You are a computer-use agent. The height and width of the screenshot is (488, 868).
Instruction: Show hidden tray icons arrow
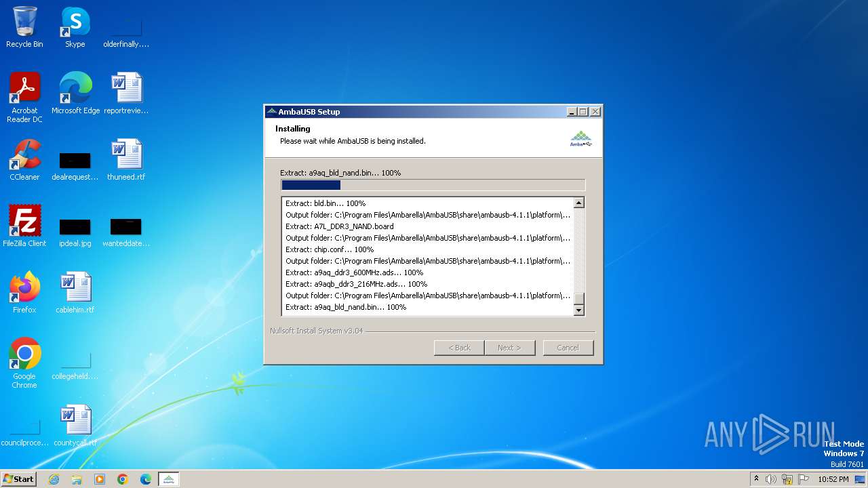pos(756,479)
